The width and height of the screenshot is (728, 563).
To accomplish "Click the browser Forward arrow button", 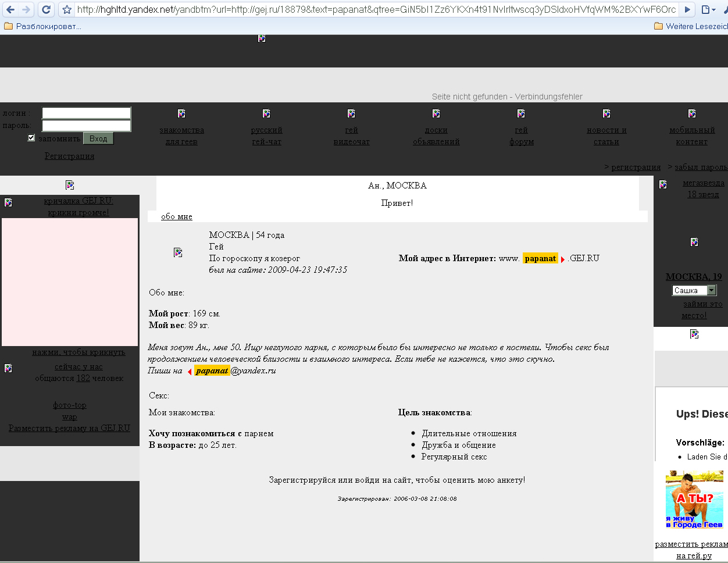I will [26, 9].
